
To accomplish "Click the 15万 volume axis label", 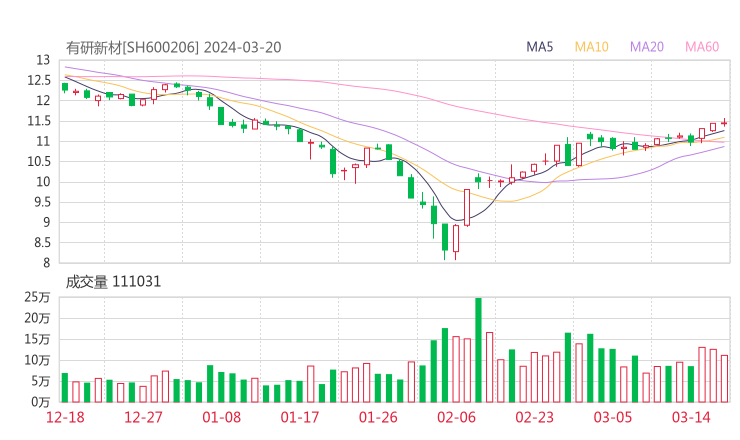I will (37, 339).
